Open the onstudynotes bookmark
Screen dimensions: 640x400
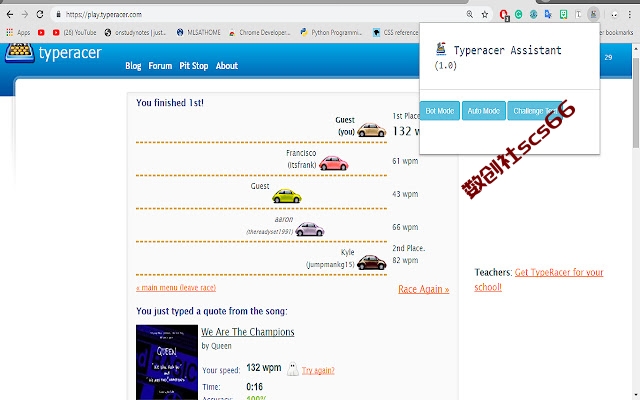(x=135, y=32)
